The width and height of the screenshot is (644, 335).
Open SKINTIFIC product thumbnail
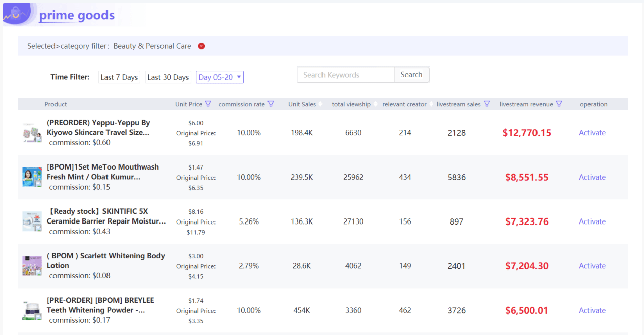click(32, 221)
